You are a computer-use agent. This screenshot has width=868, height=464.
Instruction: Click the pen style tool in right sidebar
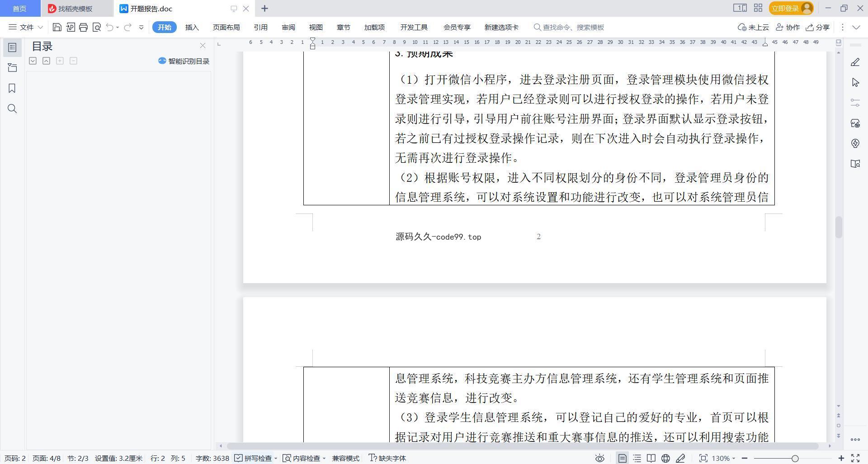tap(855, 62)
